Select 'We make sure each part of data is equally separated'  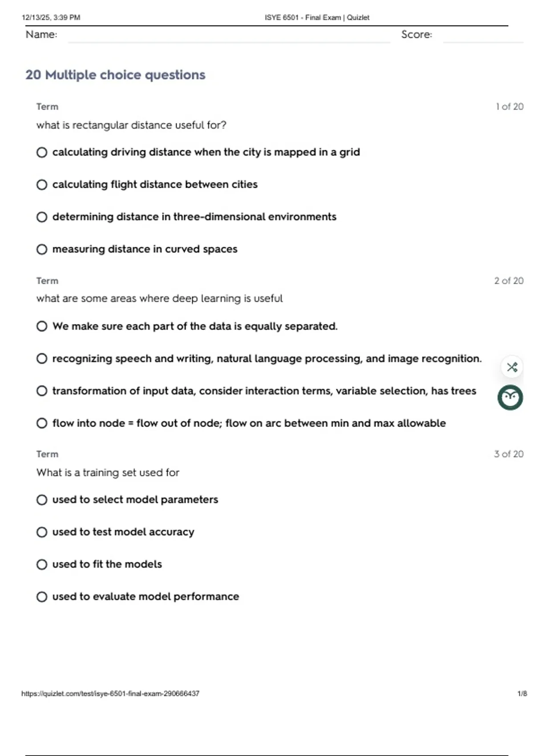coord(42,326)
